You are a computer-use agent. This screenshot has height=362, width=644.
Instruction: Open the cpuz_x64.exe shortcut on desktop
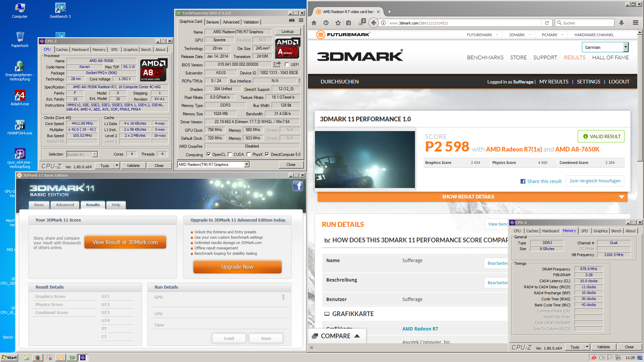tap(19, 158)
